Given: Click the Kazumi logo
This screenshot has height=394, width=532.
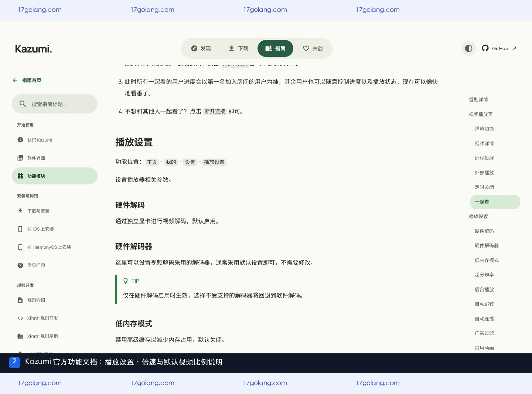Looking at the screenshot, I should coord(33,49).
